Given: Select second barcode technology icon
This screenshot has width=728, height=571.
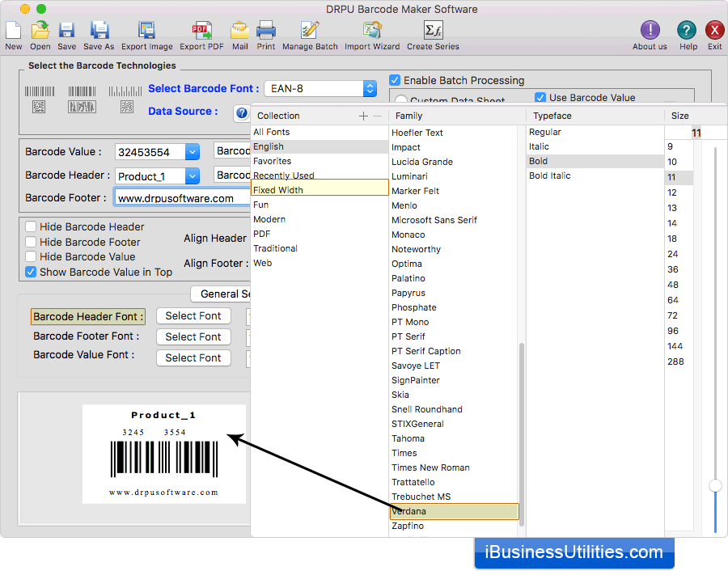Looking at the screenshot, I should click(x=83, y=99).
